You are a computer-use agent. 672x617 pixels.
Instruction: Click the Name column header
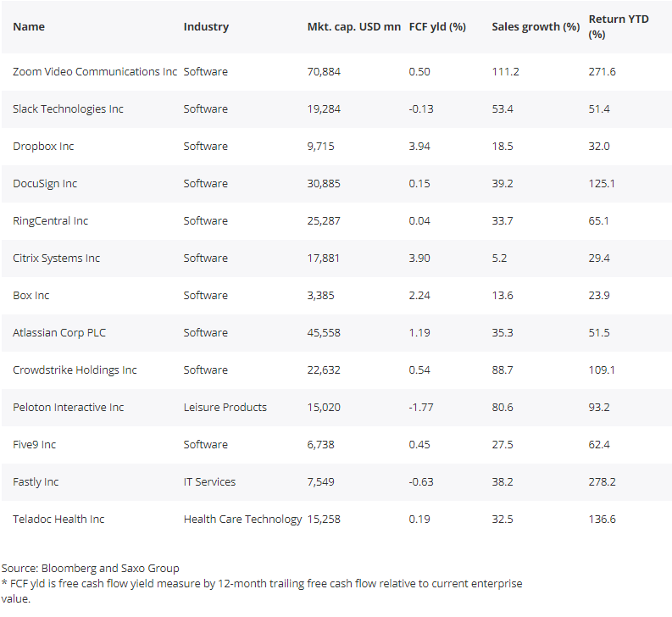click(x=29, y=27)
